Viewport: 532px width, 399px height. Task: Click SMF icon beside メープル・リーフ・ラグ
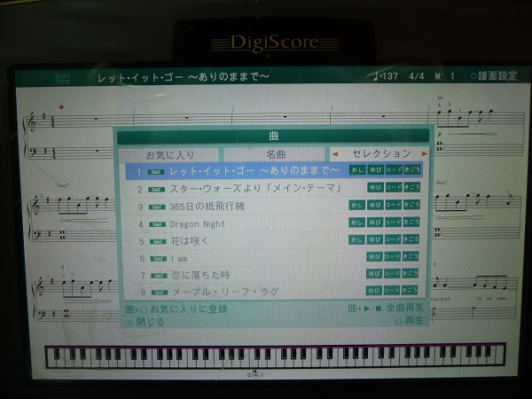(x=156, y=291)
